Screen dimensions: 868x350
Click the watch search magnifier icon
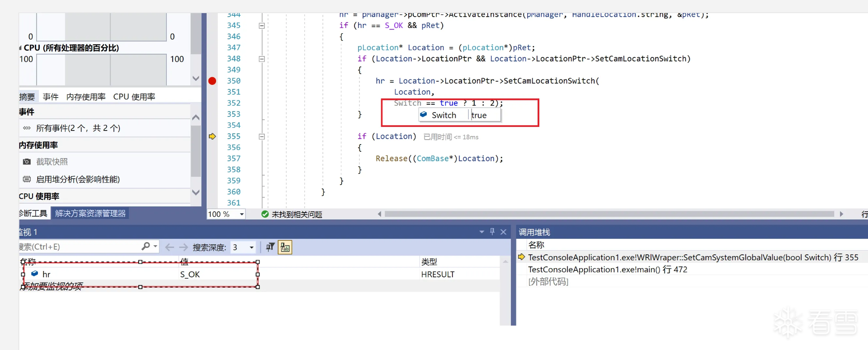146,246
